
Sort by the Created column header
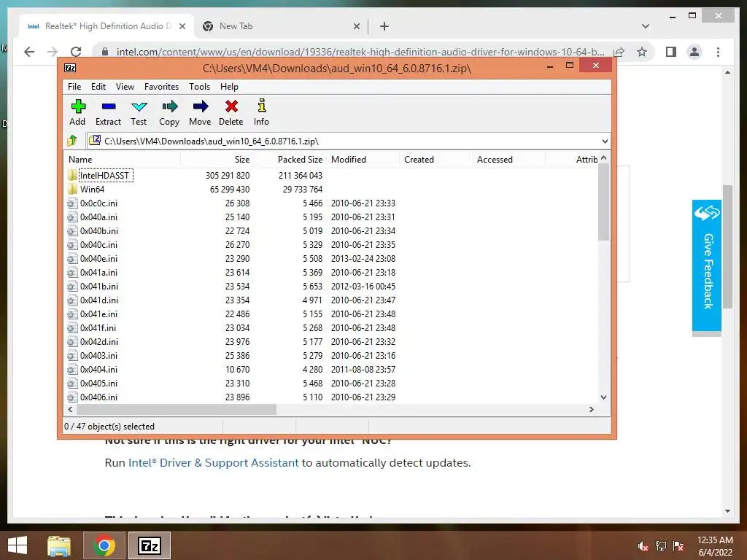click(436, 160)
